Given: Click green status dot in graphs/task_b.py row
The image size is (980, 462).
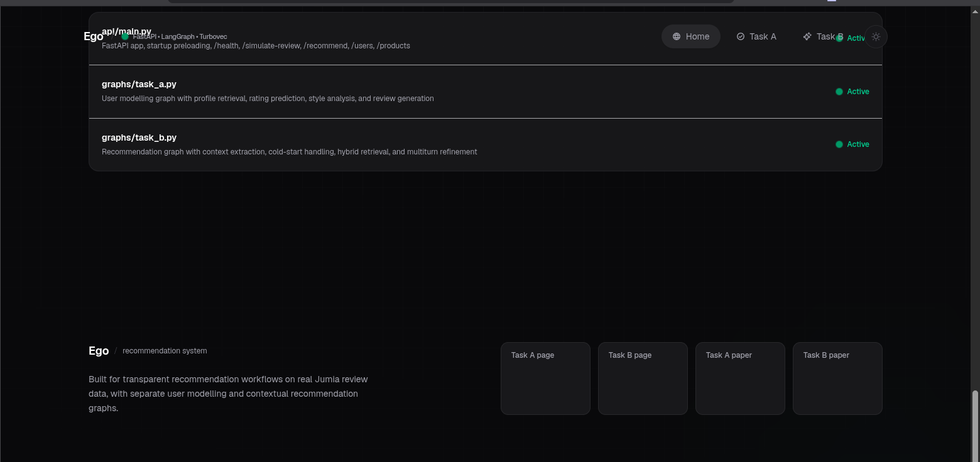Looking at the screenshot, I should point(839,144).
